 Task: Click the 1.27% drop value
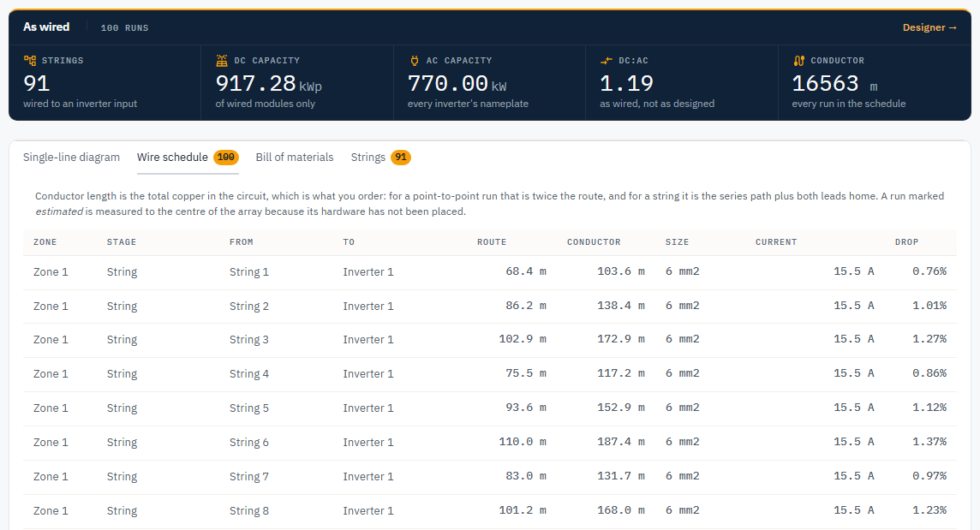929,339
